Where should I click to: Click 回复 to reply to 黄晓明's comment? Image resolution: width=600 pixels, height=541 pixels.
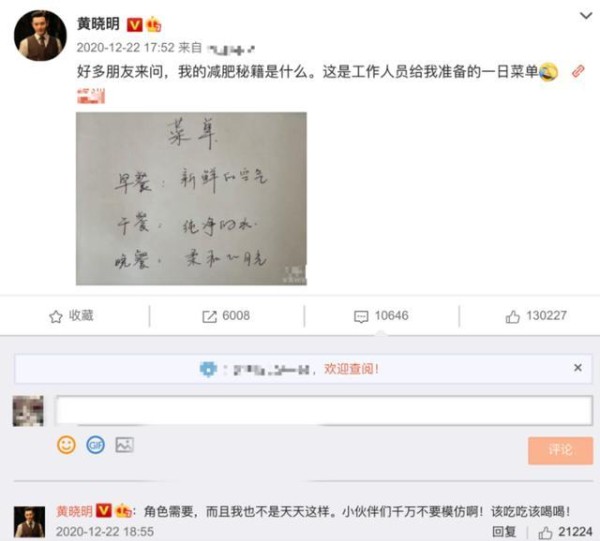pyautogui.click(x=504, y=532)
